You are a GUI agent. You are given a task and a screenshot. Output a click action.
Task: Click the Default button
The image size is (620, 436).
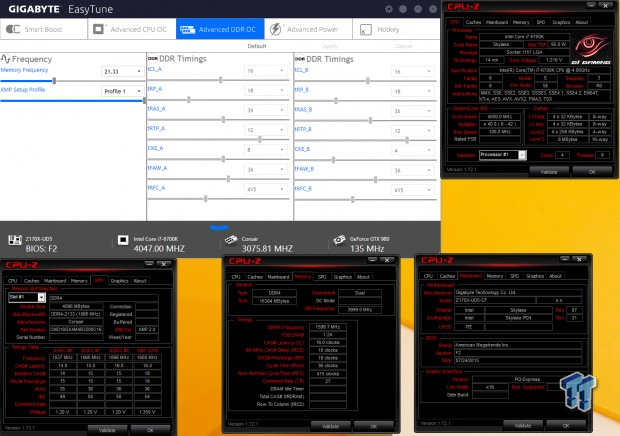pos(257,46)
